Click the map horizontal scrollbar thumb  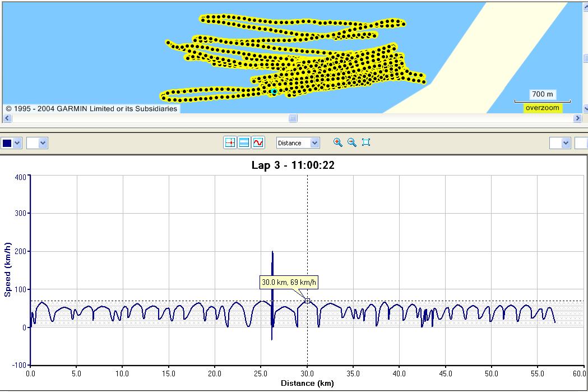[293, 118]
